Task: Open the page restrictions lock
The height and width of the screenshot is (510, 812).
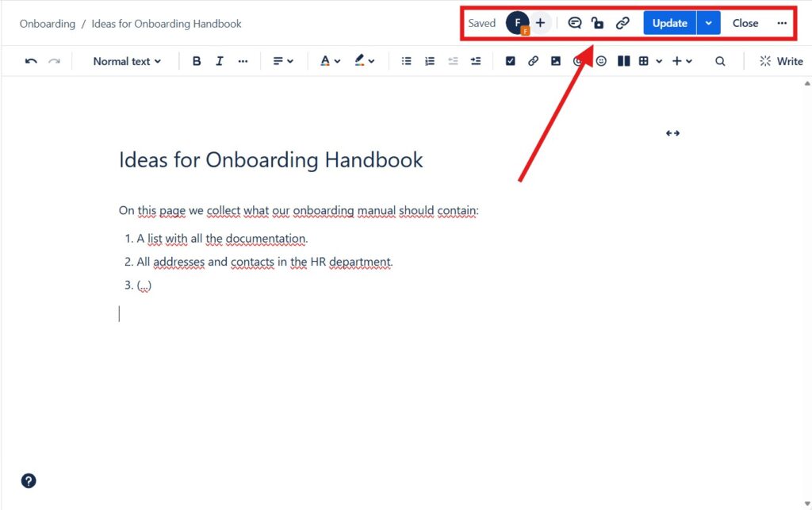Action: (x=598, y=22)
